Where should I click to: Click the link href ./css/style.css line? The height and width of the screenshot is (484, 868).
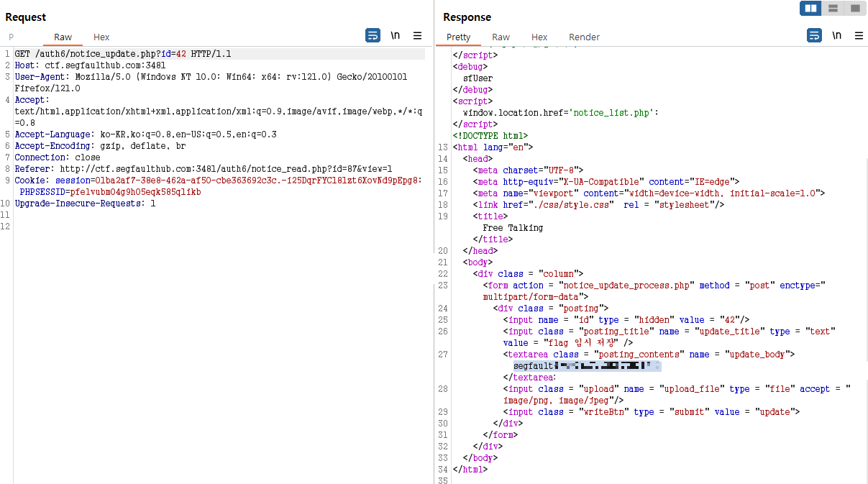coord(599,205)
